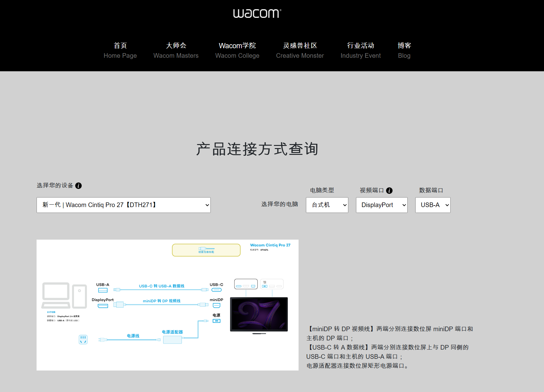
Task: Click the Wacom Cintiq Pro 27 diagram title
Action: point(270,245)
